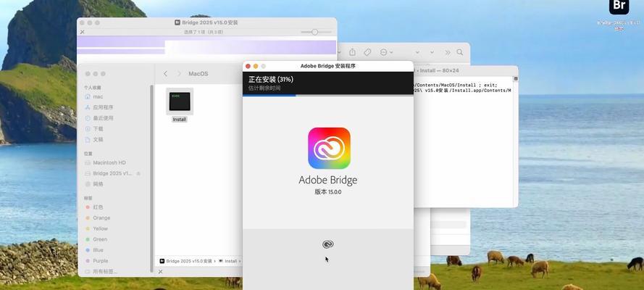Open 最近使用 in the Finder sidebar
Image resolution: width=644 pixels, height=290 pixels.
tap(99, 118)
